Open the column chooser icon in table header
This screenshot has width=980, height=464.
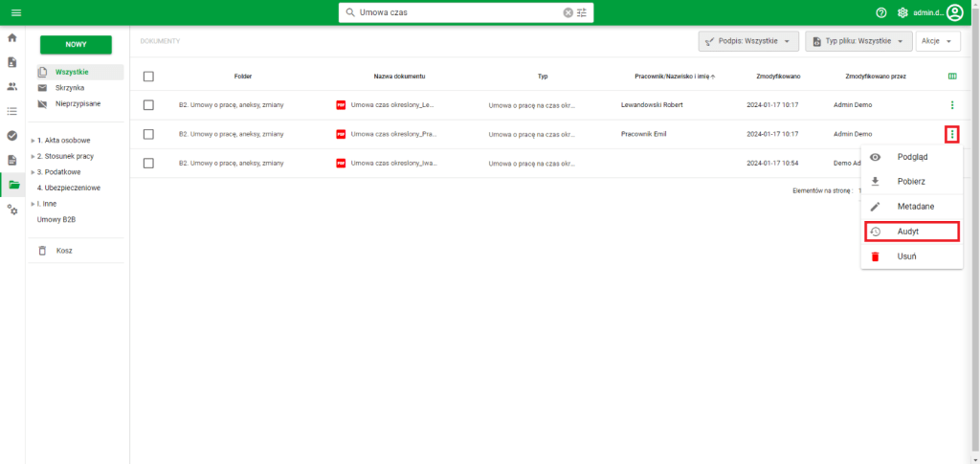tap(951, 76)
